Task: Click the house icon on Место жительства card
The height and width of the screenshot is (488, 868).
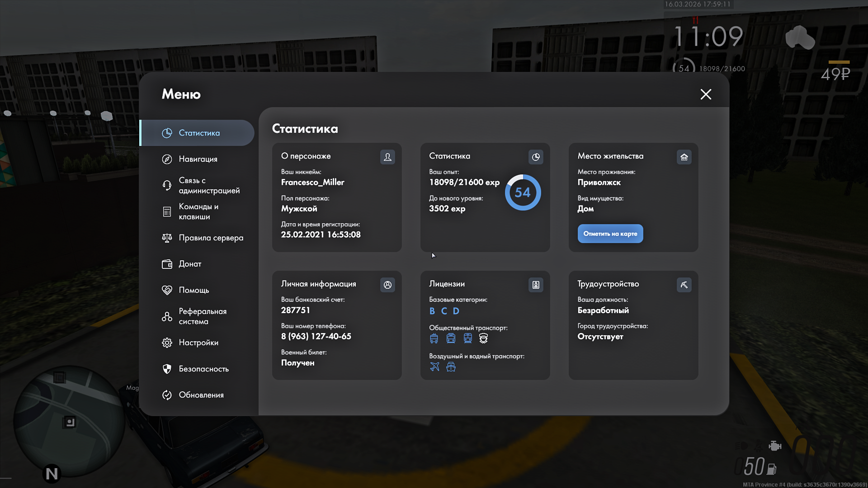Action: [x=684, y=157]
